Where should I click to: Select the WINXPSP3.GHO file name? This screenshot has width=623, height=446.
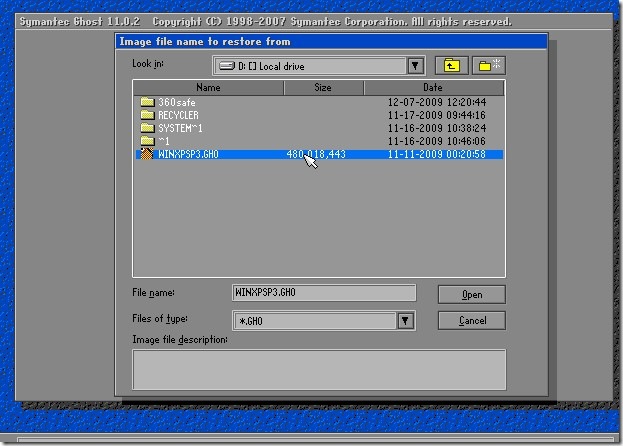(x=188, y=154)
